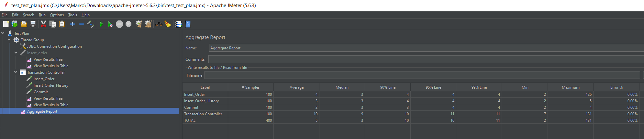This screenshot has height=139, width=644.
Task: Click the Toggle enable/disable toolbar icon
Action: (x=91, y=24)
